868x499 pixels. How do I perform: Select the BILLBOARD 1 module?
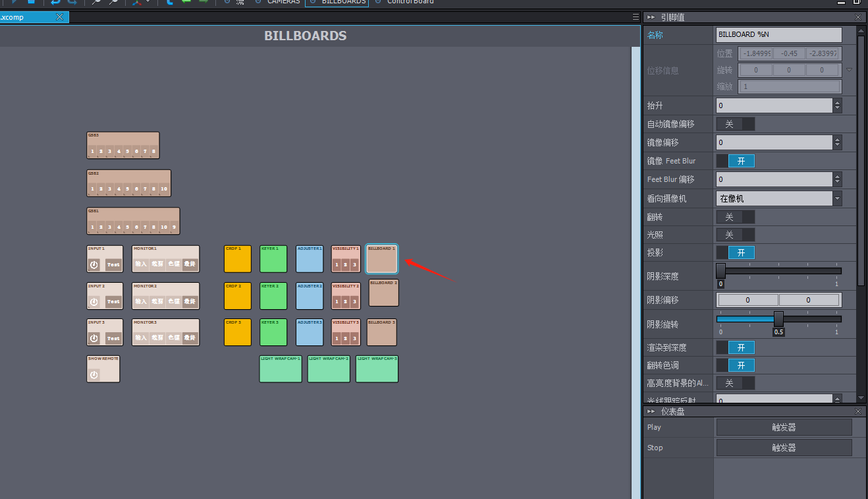tap(382, 259)
